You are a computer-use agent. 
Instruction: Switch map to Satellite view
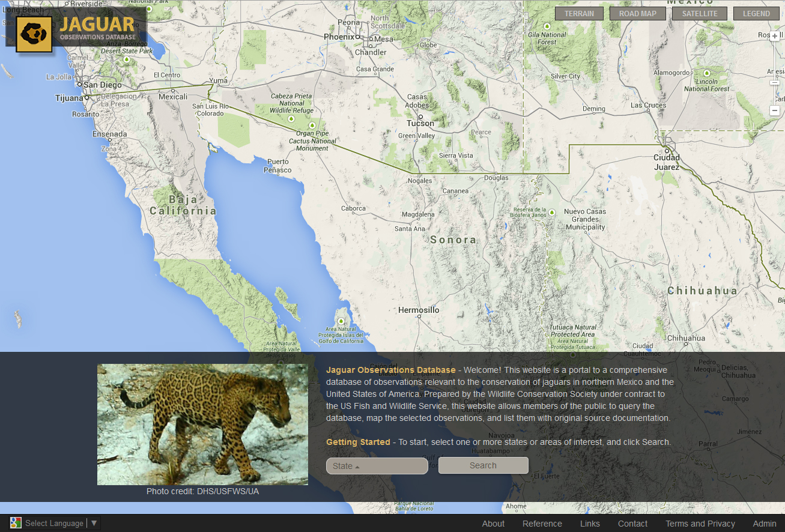click(700, 13)
